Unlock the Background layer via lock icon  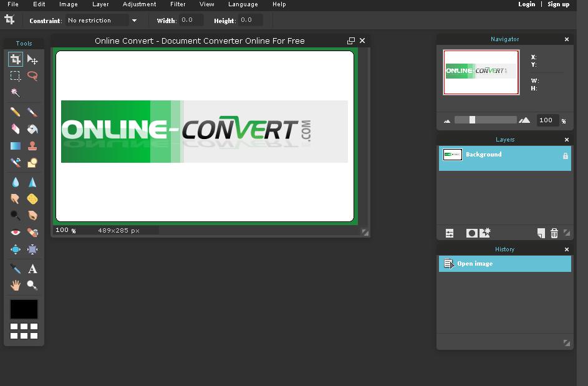point(566,156)
